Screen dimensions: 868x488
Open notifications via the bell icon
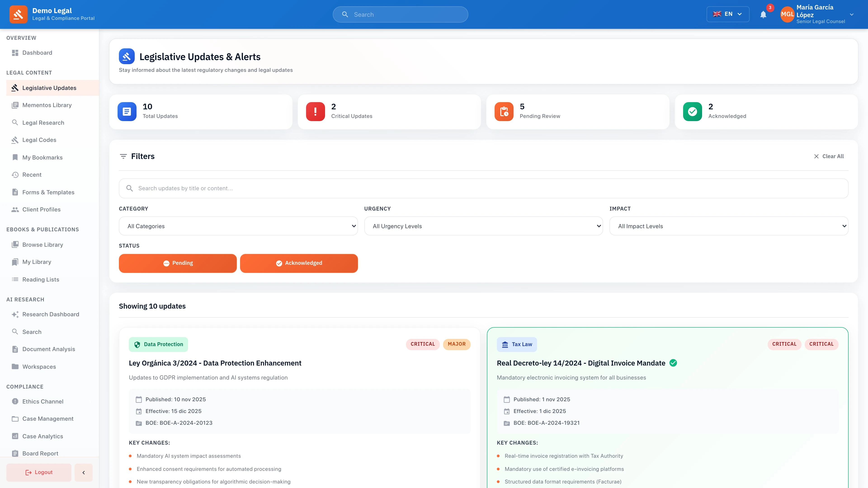pos(763,14)
